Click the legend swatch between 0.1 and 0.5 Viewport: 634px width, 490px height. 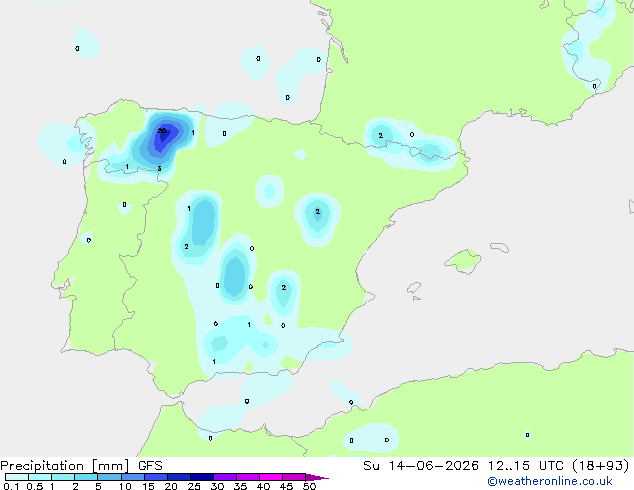pyautogui.click(x=17, y=477)
